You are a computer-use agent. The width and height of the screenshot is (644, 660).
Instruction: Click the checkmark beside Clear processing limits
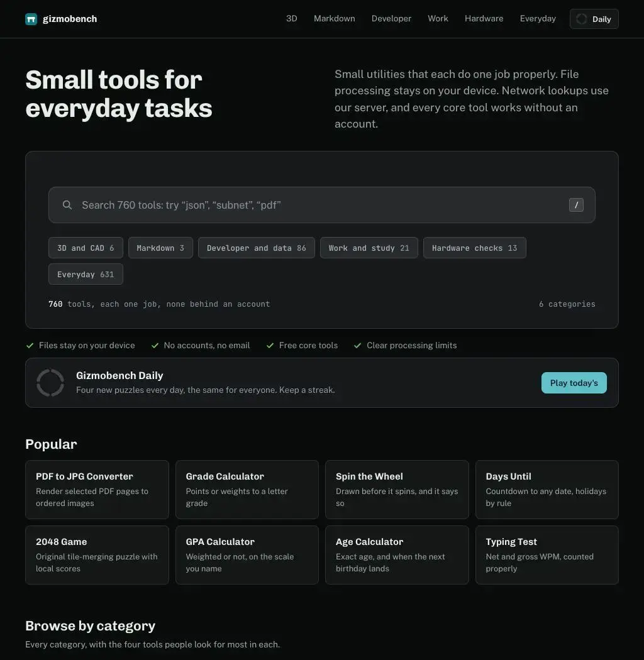point(358,346)
